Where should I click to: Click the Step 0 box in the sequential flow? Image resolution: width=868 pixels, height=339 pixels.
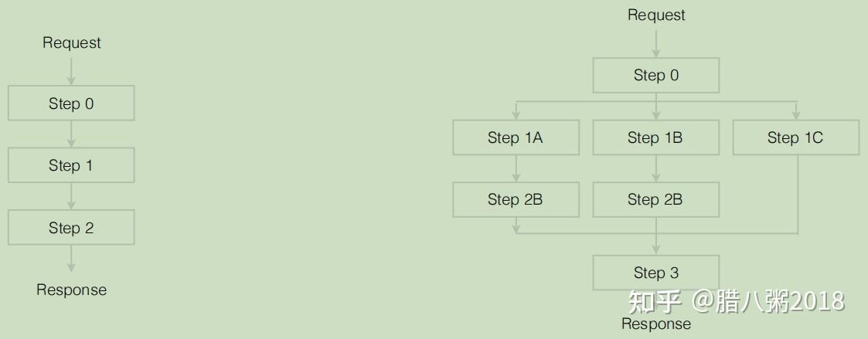coord(71,103)
